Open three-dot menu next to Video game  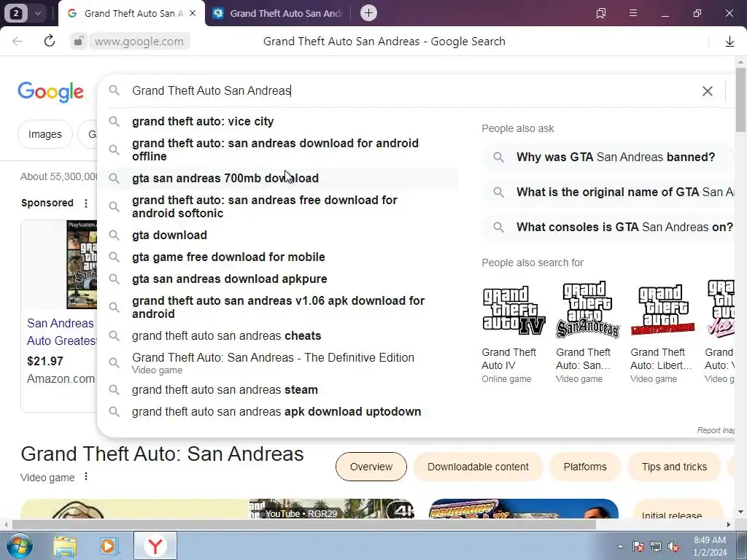[86, 477]
